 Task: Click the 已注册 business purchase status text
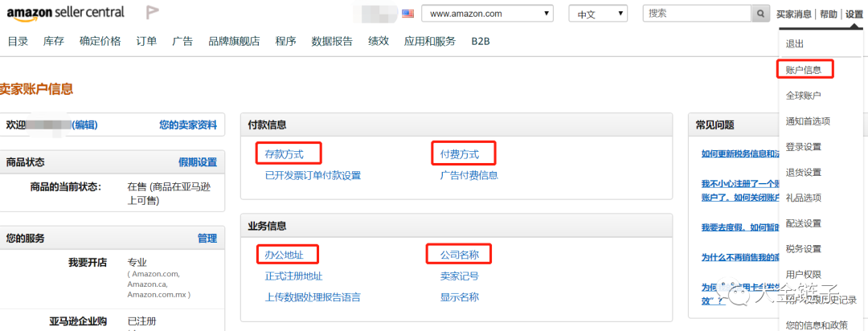pos(141,321)
